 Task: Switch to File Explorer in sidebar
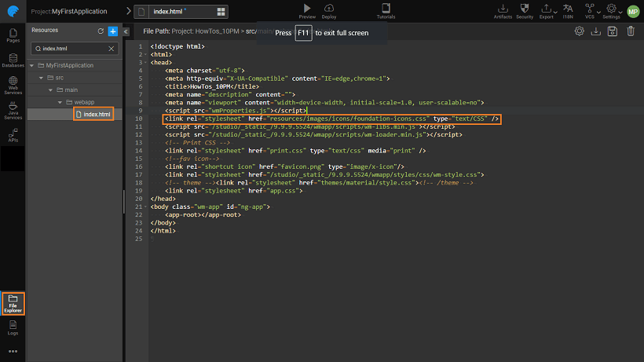13,302
